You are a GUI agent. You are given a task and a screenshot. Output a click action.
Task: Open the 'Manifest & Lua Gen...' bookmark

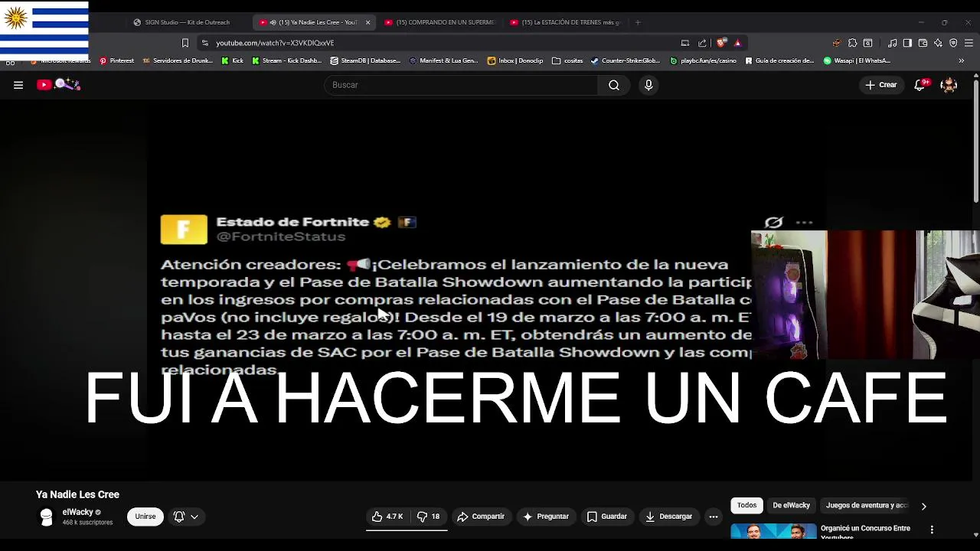[443, 60]
